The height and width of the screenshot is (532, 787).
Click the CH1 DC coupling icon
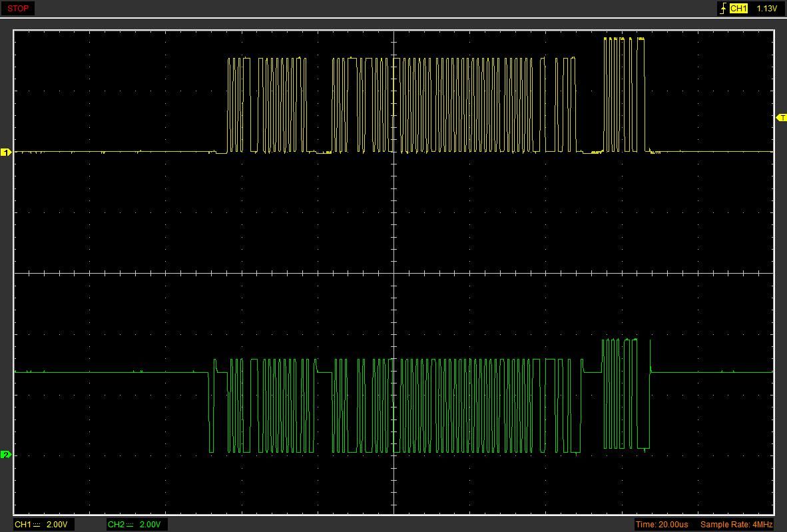click(x=37, y=525)
